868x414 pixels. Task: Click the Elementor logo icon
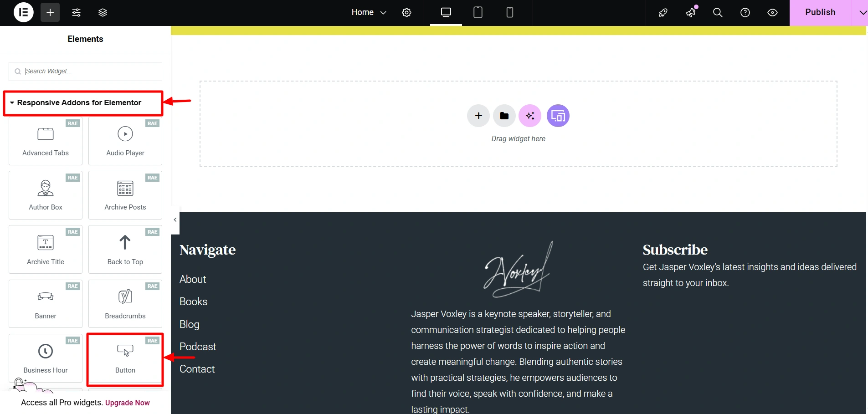tap(24, 12)
